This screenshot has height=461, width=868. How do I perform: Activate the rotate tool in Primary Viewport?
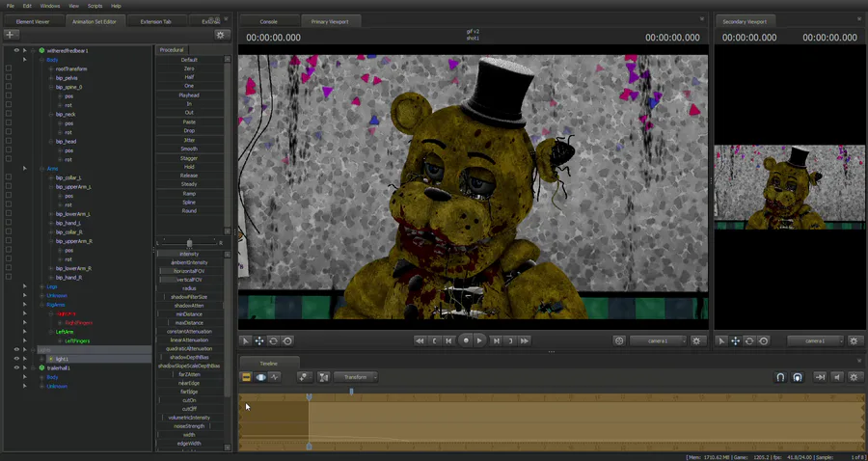(x=274, y=340)
